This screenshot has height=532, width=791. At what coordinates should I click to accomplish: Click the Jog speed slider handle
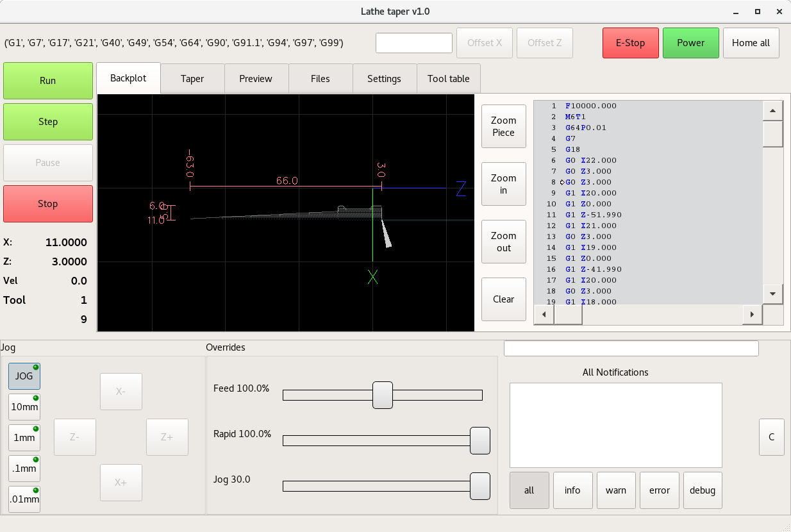click(480, 486)
